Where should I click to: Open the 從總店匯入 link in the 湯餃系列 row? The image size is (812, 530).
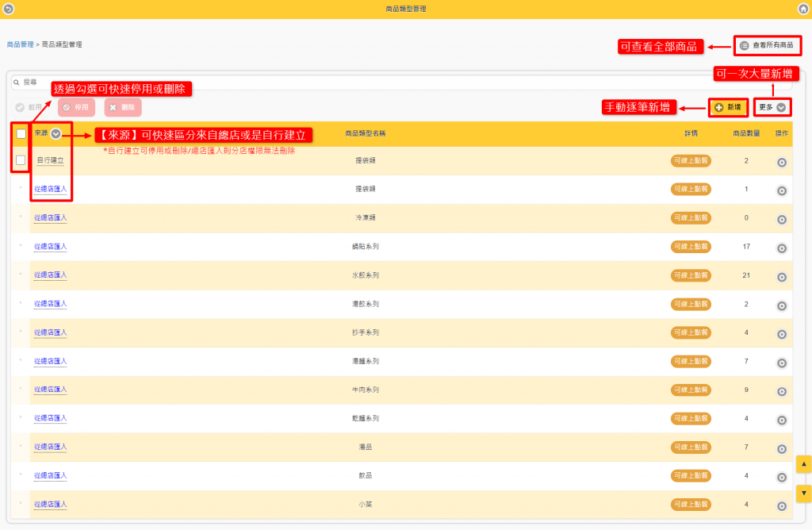(x=50, y=304)
